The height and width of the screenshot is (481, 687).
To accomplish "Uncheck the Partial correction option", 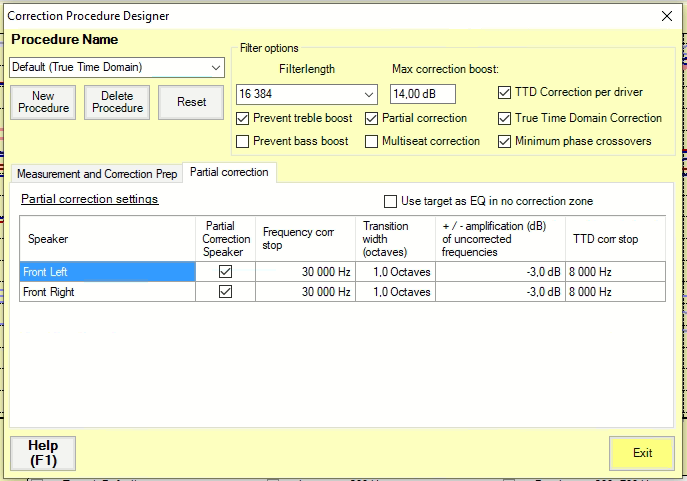I will pos(371,118).
